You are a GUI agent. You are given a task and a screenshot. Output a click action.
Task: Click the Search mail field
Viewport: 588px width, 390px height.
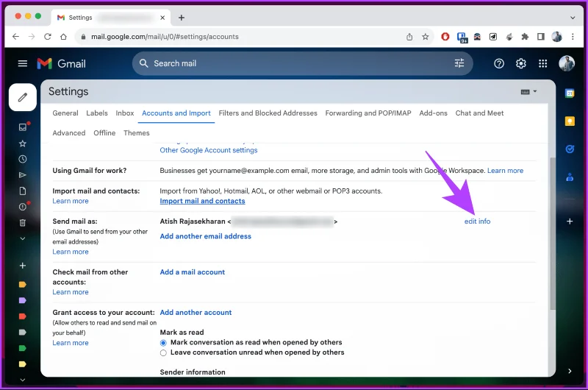302,63
